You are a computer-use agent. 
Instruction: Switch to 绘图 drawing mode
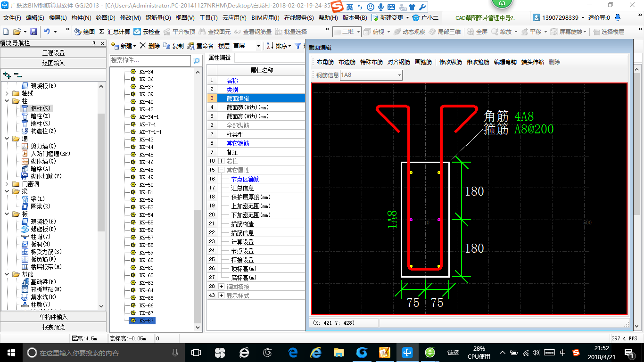pos(84,32)
